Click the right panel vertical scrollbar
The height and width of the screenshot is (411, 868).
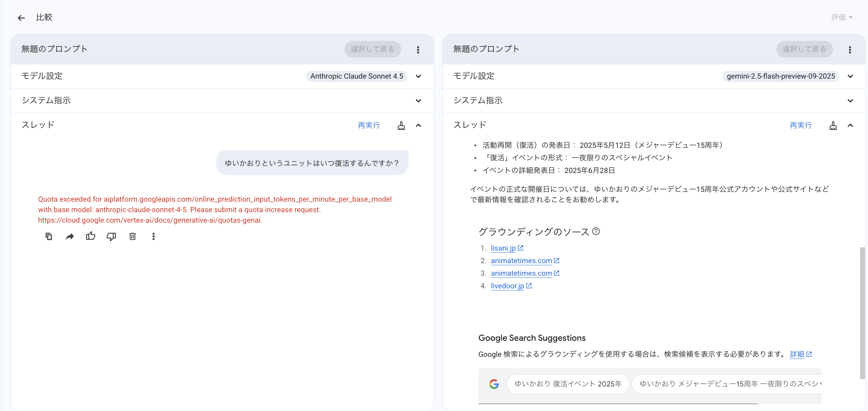862,312
